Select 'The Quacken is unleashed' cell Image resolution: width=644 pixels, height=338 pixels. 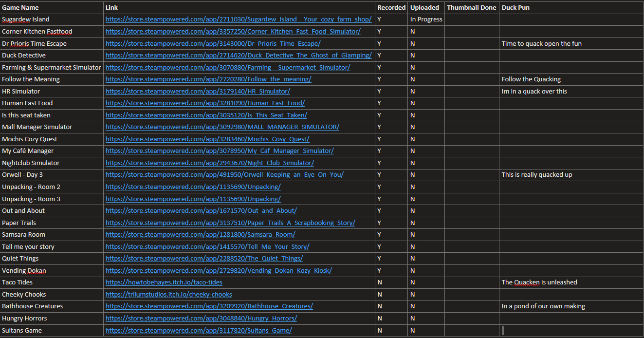(x=539, y=282)
